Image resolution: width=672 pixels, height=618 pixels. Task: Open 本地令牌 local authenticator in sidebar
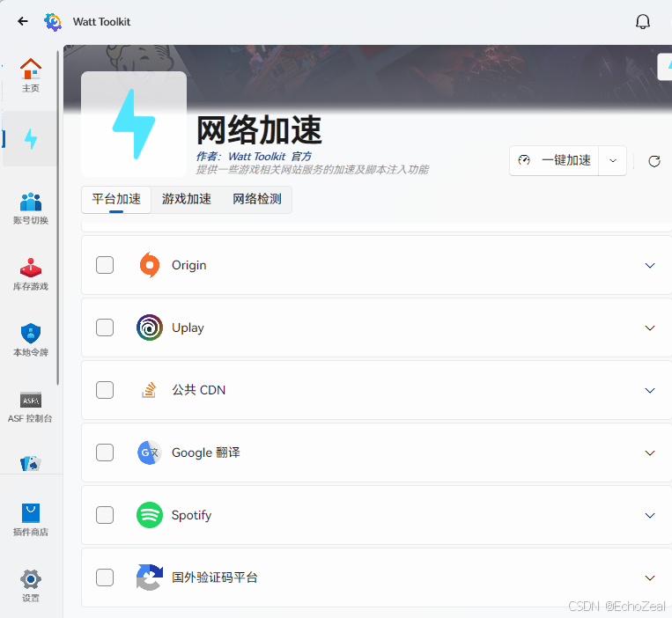(31, 341)
